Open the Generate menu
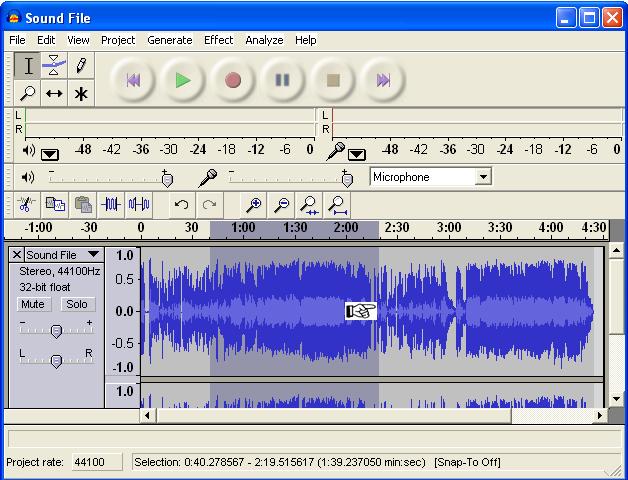This screenshot has height=480, width=628. [x=170, y=40]
